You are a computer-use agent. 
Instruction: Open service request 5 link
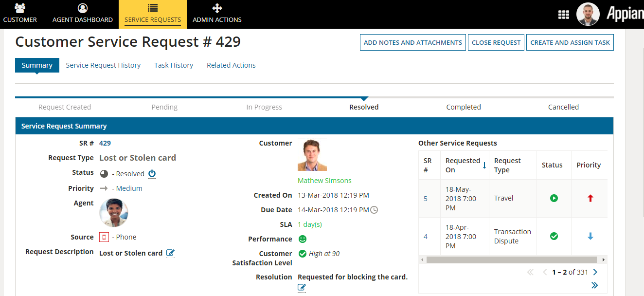point(426,199)
